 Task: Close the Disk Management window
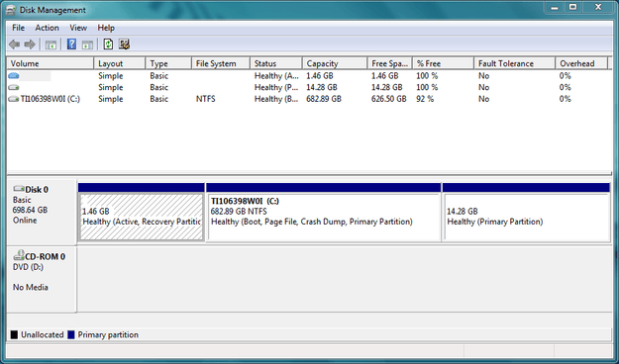(598, 7)
